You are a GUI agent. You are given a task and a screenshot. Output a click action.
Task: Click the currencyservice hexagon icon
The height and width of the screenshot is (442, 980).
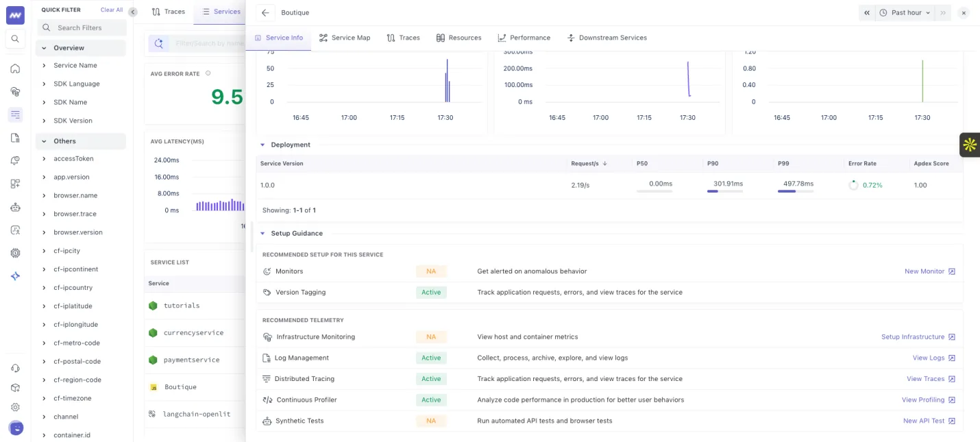[153, 333]
